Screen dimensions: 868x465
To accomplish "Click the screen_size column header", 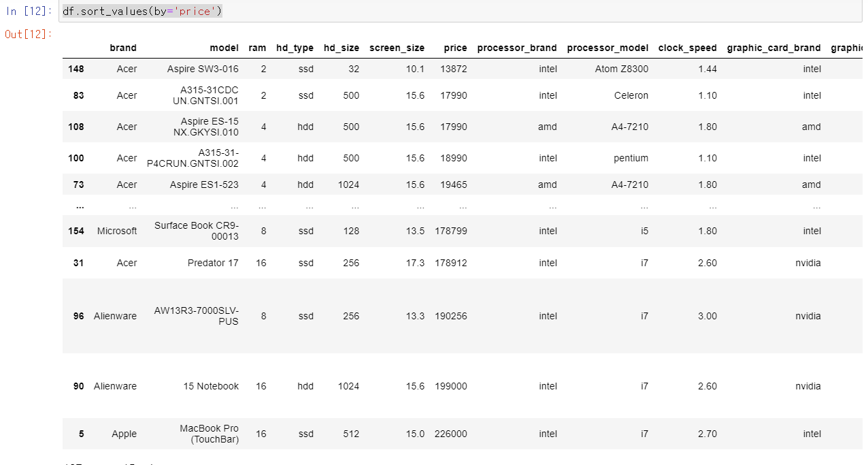I will click(397, 48).
